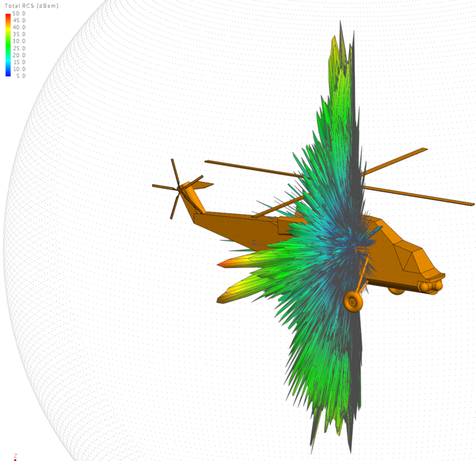476x461 pixels.
Task: Pick the helicopter's landing gear wheel
Action: [353, 302]
